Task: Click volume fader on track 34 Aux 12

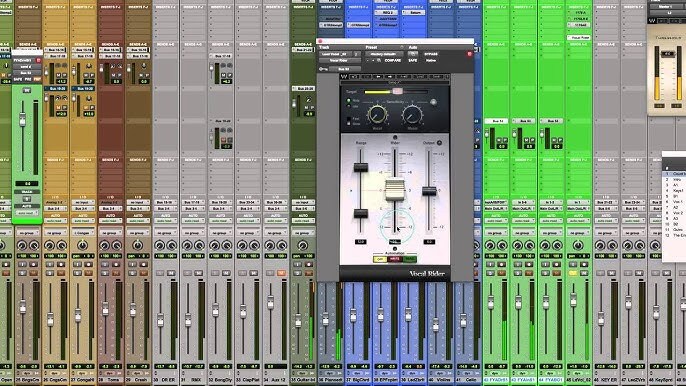Action: click(x=270, y=302)
